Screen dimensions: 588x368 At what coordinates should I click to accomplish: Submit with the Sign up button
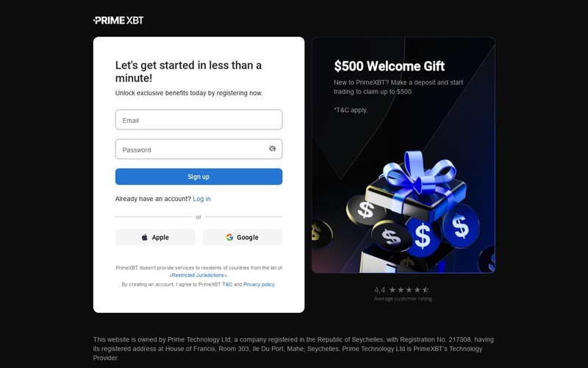click(x=198, y=177)
